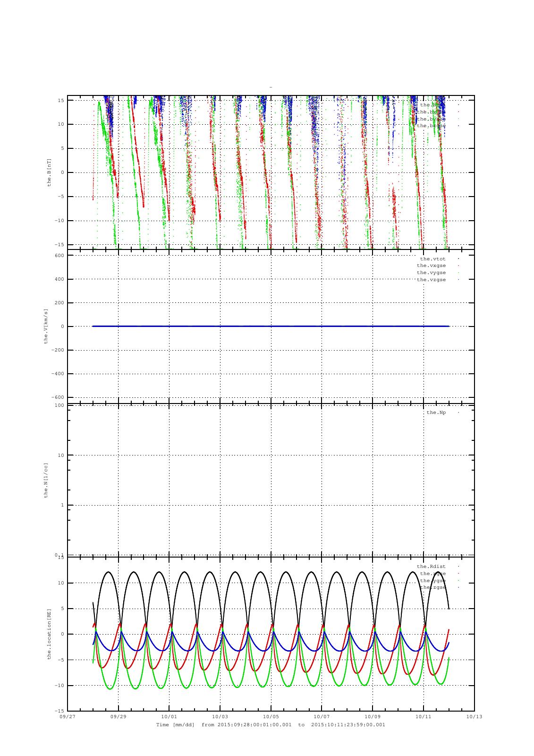Select the 'the.Np' legend entry
The width and height of the screenshot is (534, 756).
(x=436, y=412)
